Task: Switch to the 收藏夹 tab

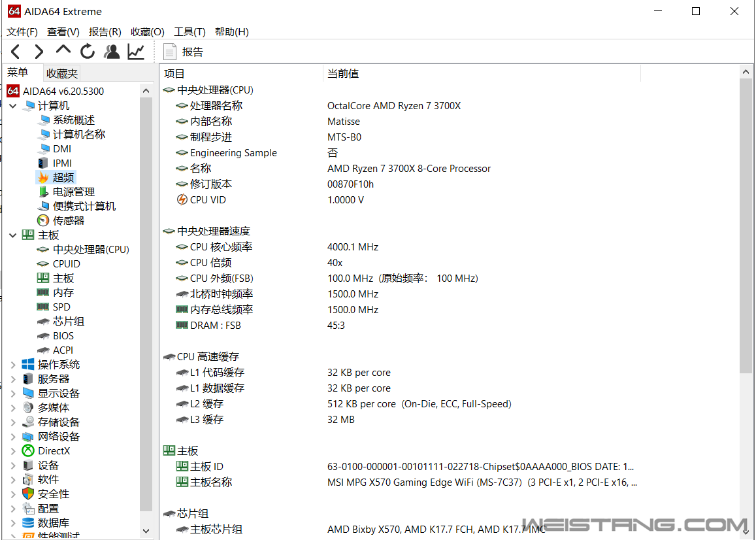Action: (x=62, y=73)
